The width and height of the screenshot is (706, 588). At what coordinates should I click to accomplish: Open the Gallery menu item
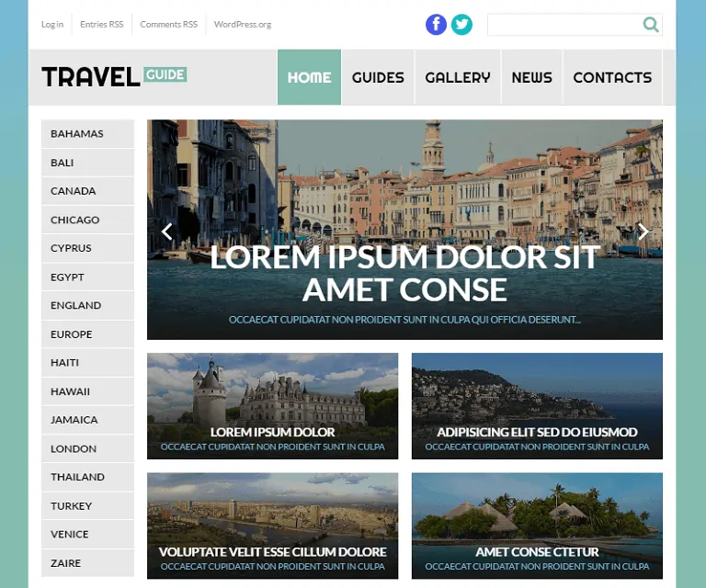coord(458,77)
